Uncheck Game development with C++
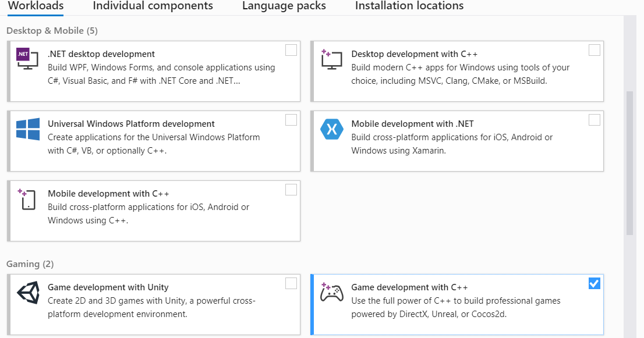 pos(594,283)
